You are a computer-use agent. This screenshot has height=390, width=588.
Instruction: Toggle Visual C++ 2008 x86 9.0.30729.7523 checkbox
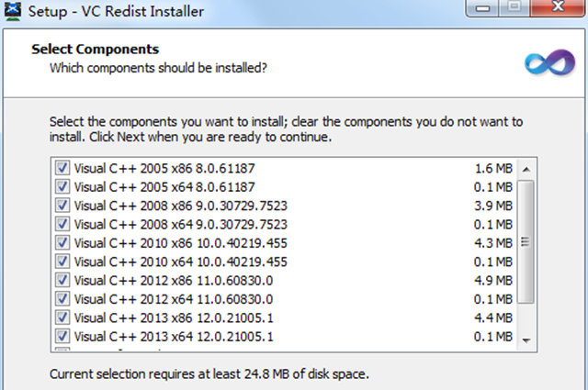(62, 206)
